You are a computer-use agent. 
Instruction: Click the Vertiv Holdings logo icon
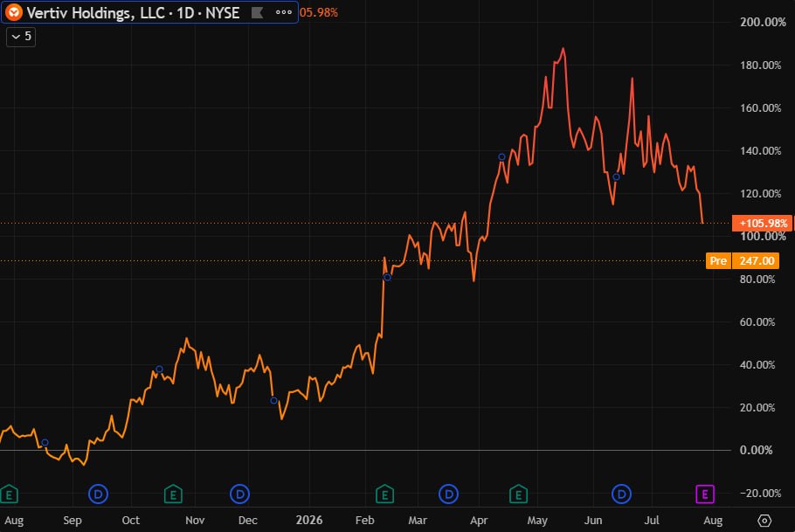click(x=14, y=12)
